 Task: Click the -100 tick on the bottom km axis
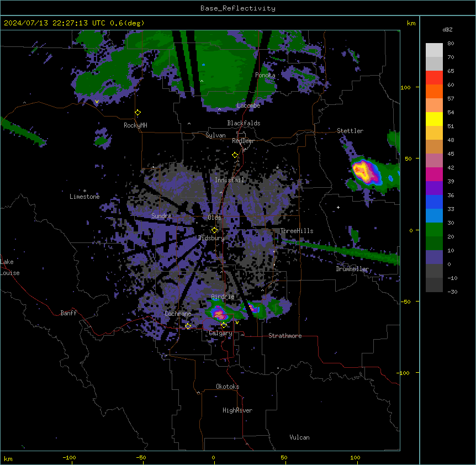coord(69,457)
